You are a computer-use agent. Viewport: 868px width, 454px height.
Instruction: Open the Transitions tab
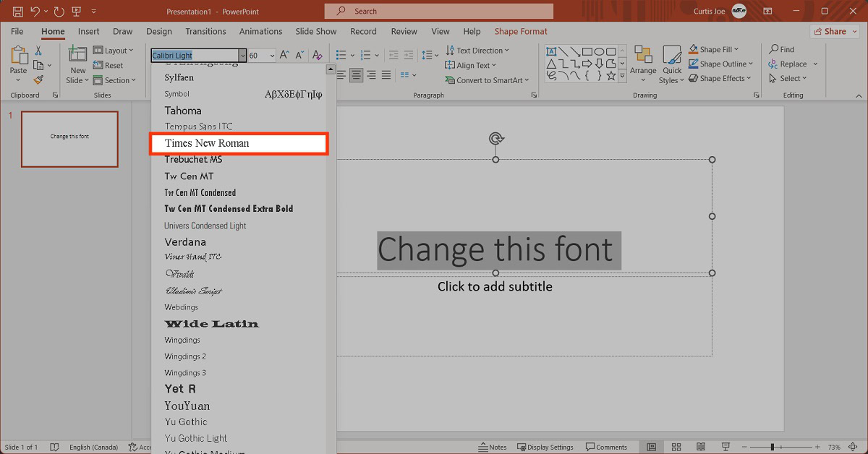205,32
